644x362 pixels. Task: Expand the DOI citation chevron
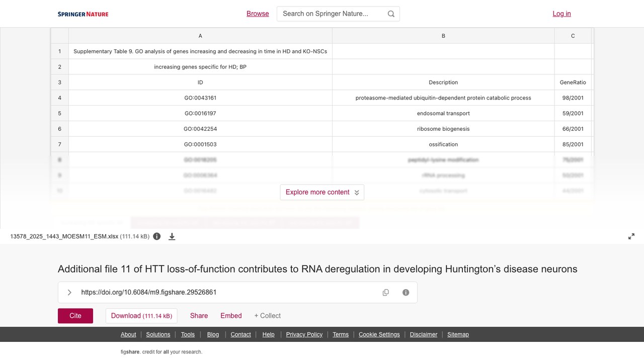click(69, 293)
